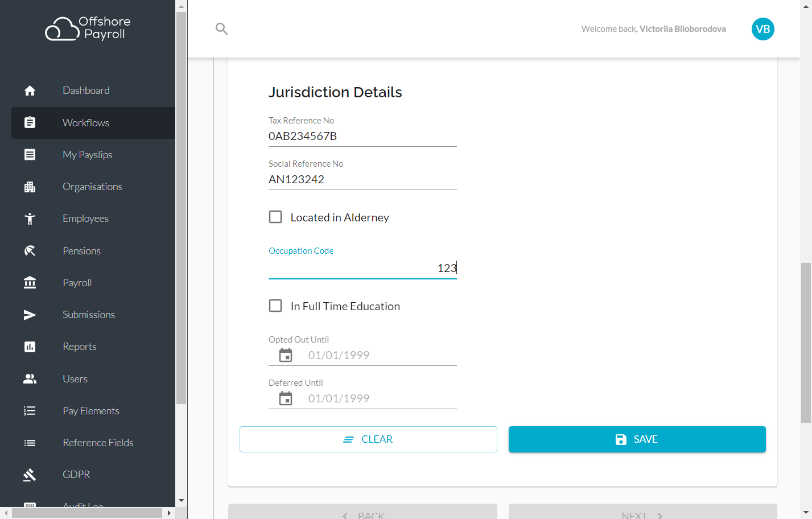Click the Users people icon
Screen dimensions: 812x519
pyautogui.click(x=30, y=378)
